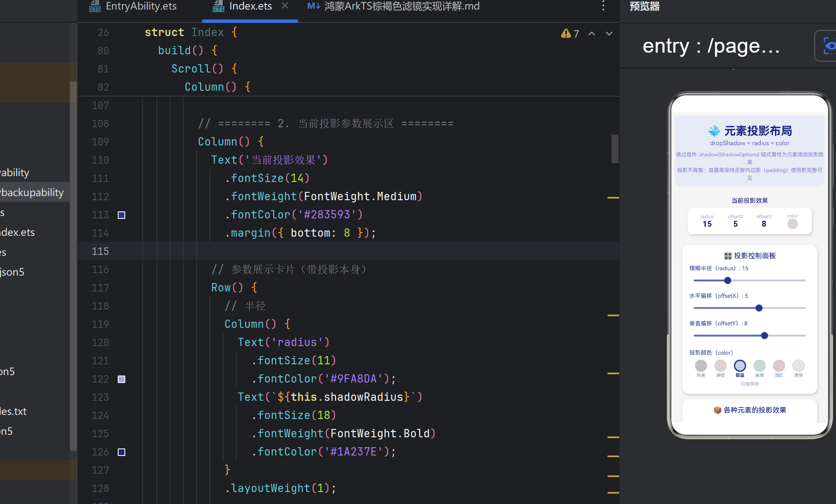
Task: Adjust the 模糊半径 (radius) slider thumb
Action: pyautogui.click(x=727, y=281)
